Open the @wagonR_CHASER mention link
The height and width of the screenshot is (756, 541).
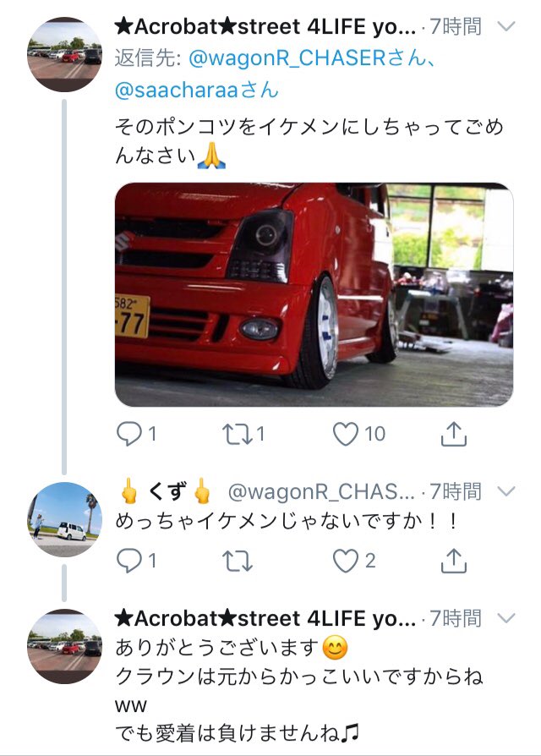[x=287, y=58]
